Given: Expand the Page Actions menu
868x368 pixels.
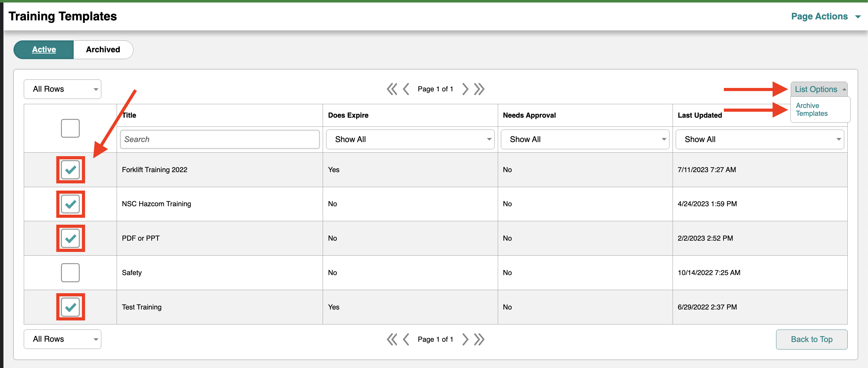Looking at the screenshot, I should click(x=825, y=16).
